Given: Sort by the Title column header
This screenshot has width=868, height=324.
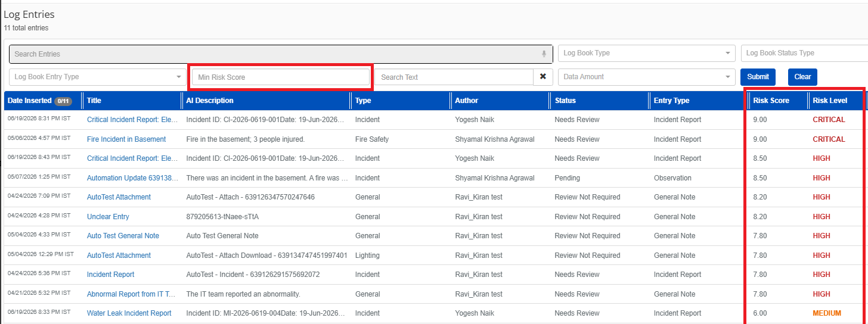Looking at the screenshot, I should pyautogui.click(x=94, y=101).
